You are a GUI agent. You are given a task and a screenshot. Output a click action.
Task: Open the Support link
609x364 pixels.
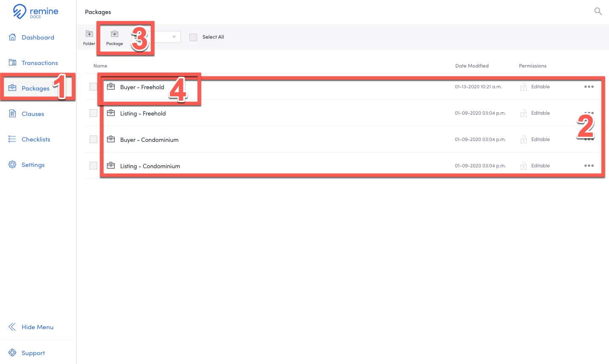click(27, 353)
